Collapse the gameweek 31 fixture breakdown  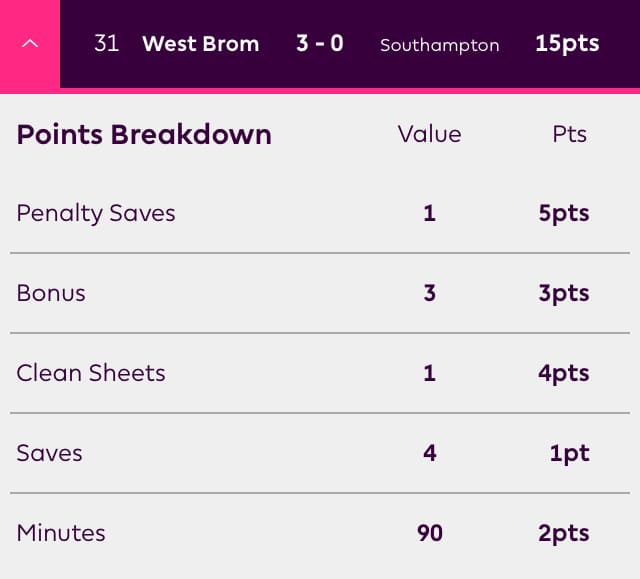tap(30, 44)
